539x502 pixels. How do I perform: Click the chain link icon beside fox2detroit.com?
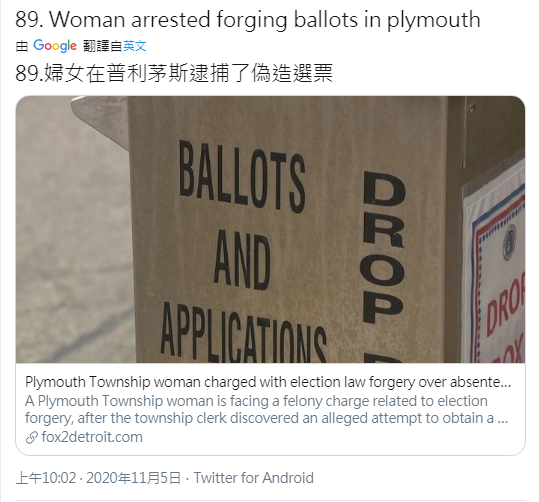click(32, 437)
